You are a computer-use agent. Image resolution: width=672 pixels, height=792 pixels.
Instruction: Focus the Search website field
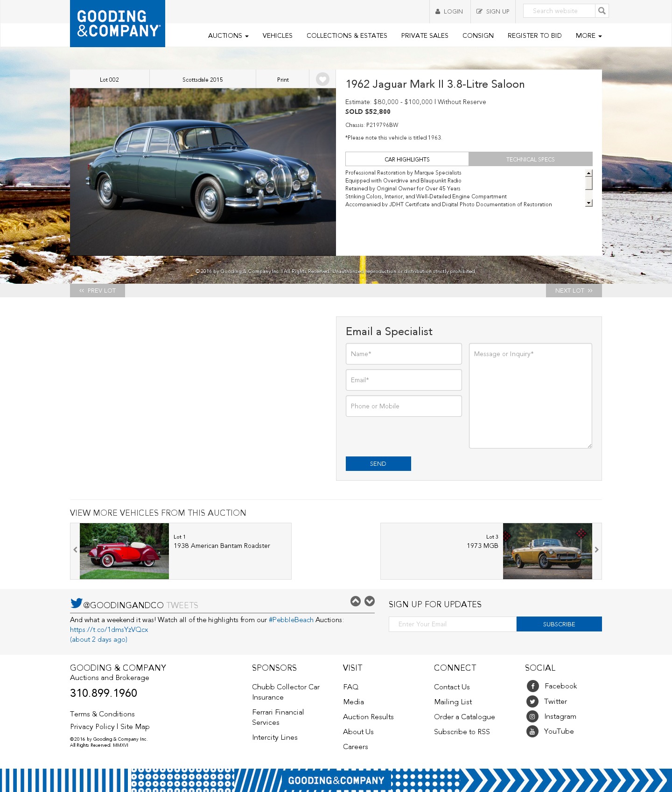point(559,11)
